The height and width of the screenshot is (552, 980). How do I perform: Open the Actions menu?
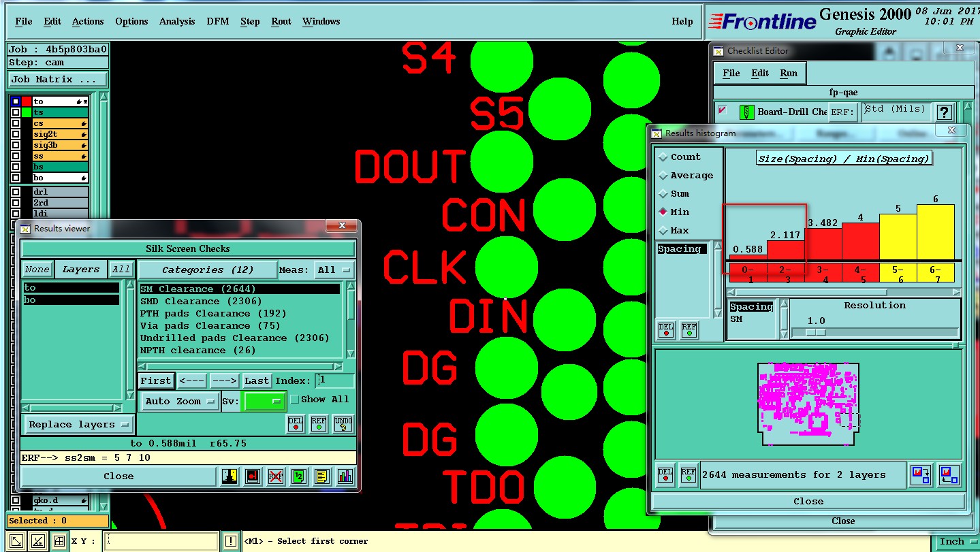click(88, 21)
